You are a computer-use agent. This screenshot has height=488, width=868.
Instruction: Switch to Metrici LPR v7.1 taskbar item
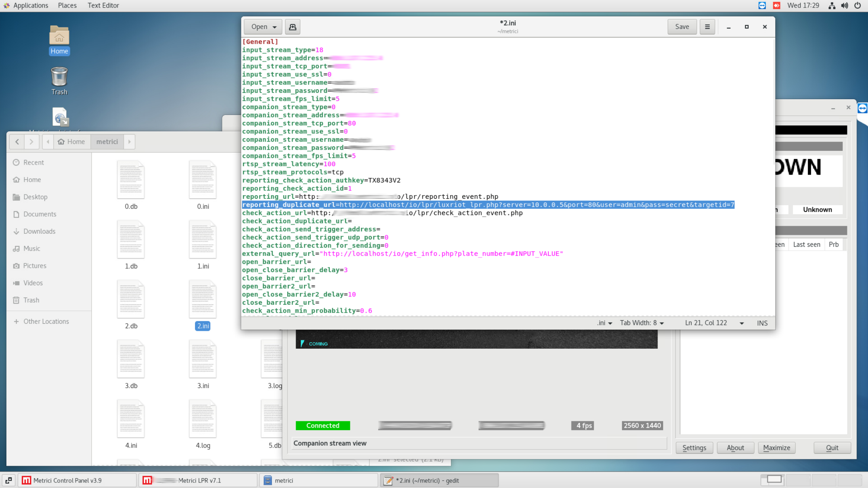pos(198,480)
